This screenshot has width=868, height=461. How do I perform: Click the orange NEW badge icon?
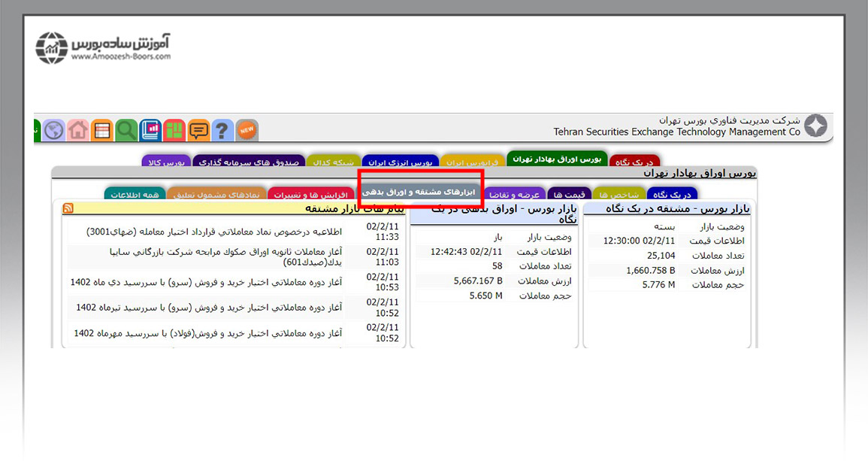coord(246,130)
